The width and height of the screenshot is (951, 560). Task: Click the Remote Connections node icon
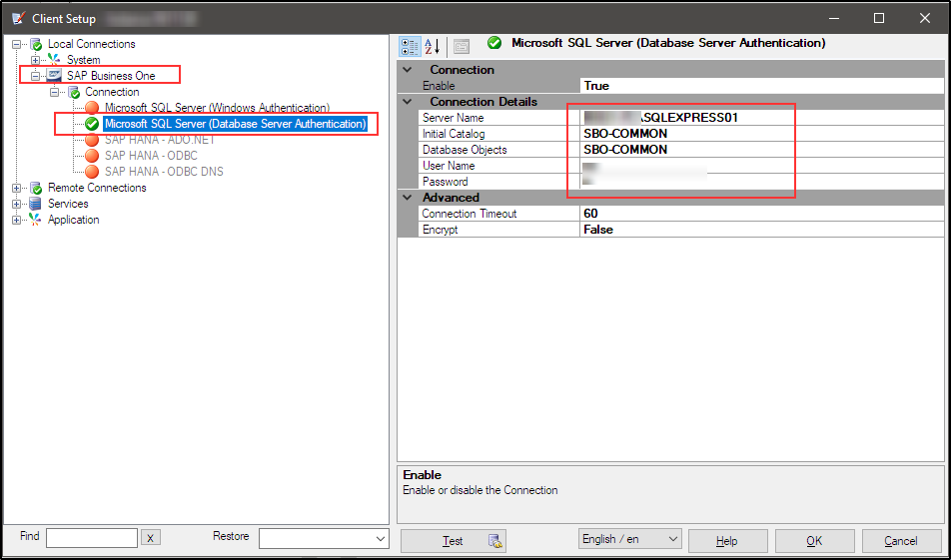(x=36, y=188)
